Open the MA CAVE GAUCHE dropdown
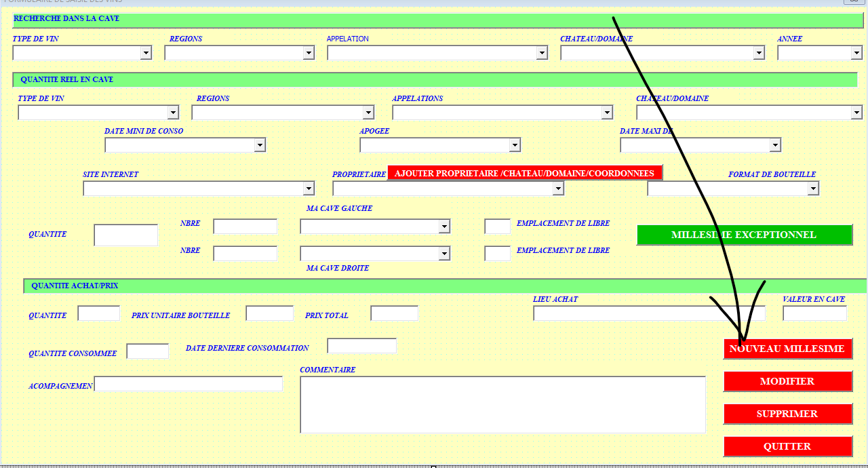 443,227
